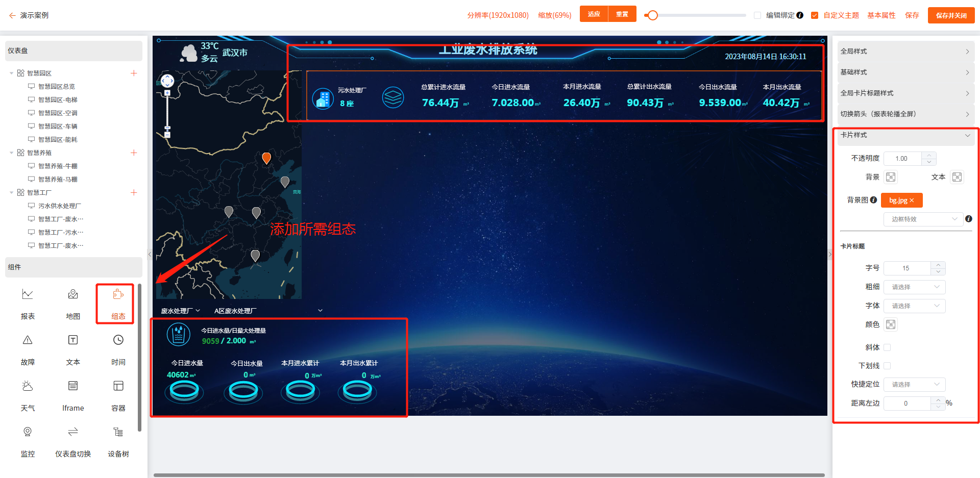Select the 文本 text component icon
This screenshot has height=478, width=980.
73,340
